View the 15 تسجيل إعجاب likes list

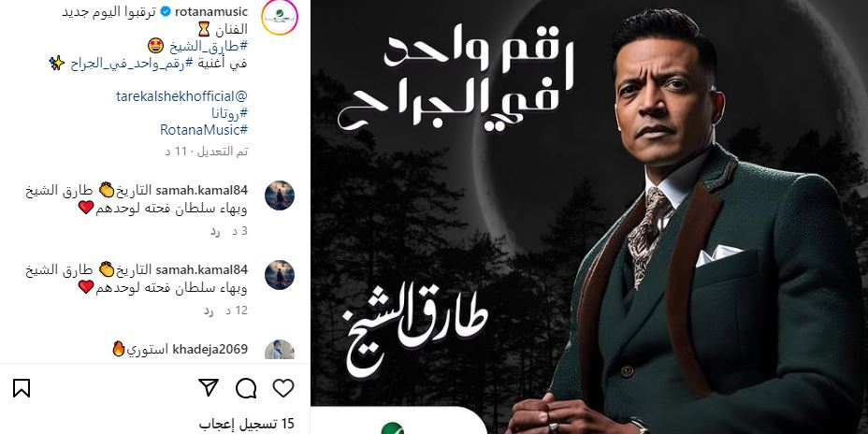(246, 425)
